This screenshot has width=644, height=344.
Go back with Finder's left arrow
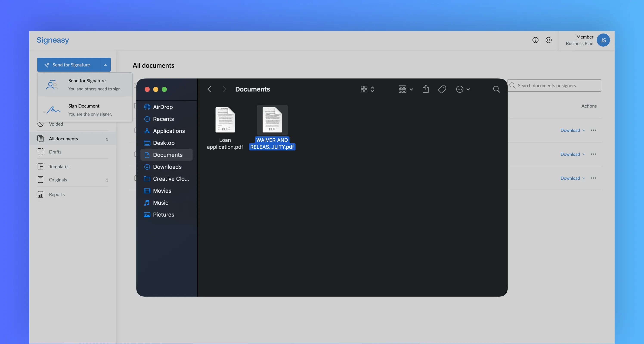click(209, 89)
